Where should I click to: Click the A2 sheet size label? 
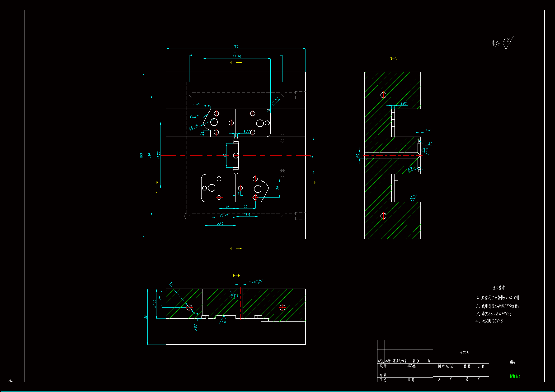(x=11, y=380)
